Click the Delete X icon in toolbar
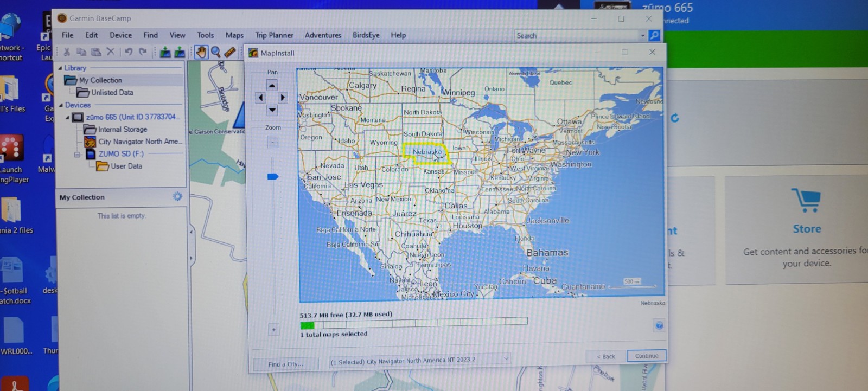The height and width of the screenshot is (391, 868). (x=111, y=52)
